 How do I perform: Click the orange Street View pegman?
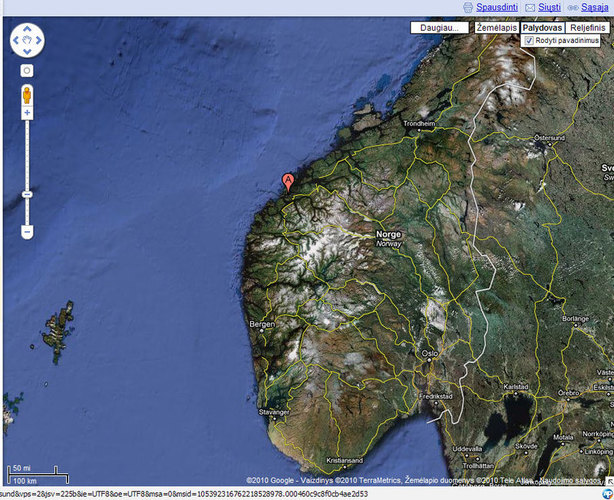pos(27,95)
